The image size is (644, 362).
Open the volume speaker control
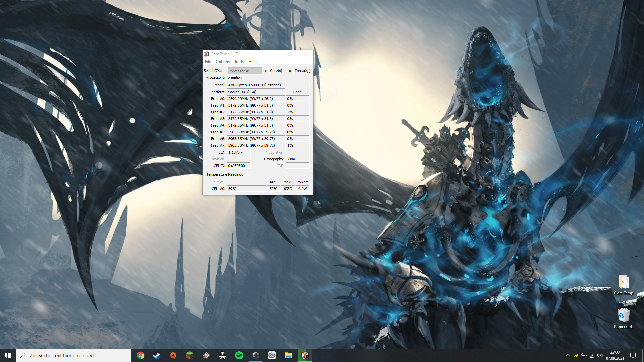600,355
